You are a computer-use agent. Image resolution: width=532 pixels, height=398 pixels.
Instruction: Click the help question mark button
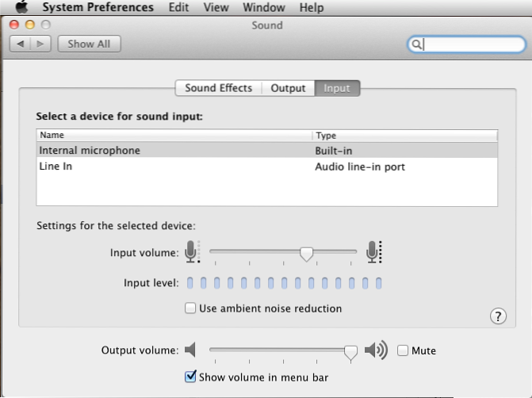pyautogui.click(x=498, y=316)
